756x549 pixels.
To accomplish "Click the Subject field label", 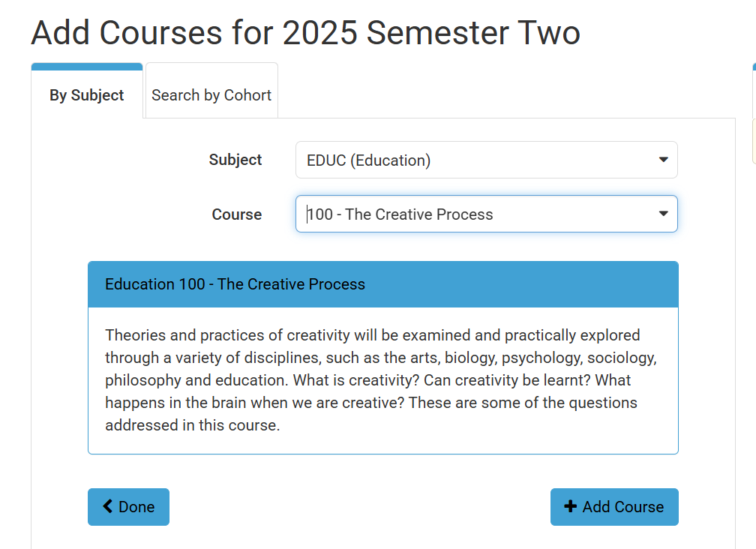I will point(235,160).
